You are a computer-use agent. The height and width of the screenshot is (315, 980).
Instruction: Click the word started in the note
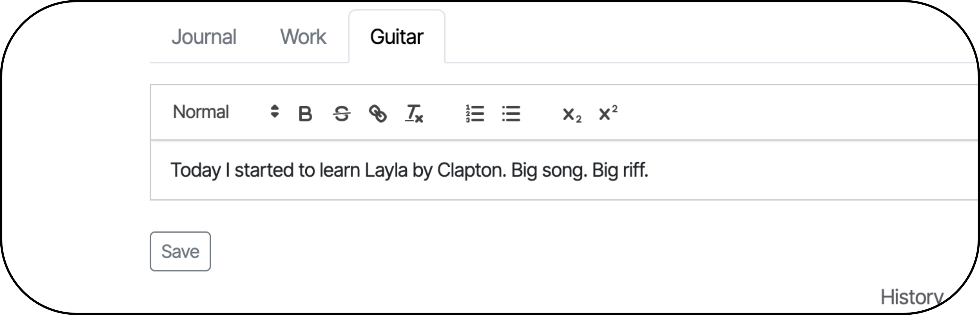tap(264, 170)
